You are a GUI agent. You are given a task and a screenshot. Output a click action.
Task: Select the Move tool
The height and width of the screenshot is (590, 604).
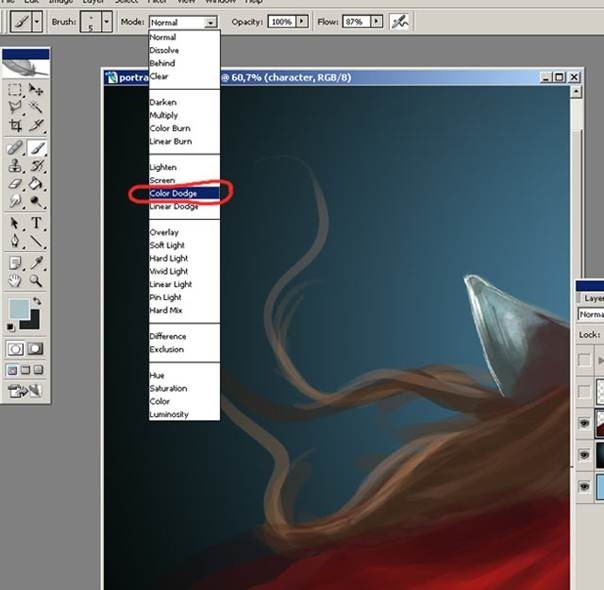pos(36,90)
